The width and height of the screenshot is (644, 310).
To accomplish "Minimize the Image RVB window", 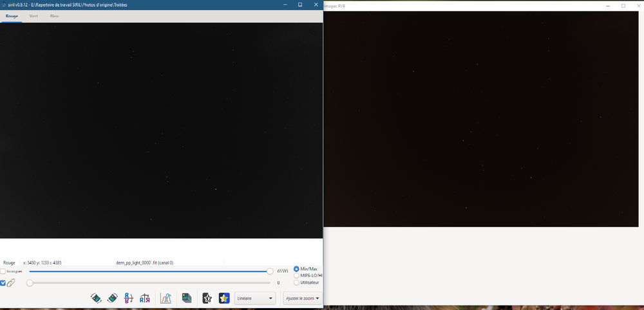I will 608,6.
